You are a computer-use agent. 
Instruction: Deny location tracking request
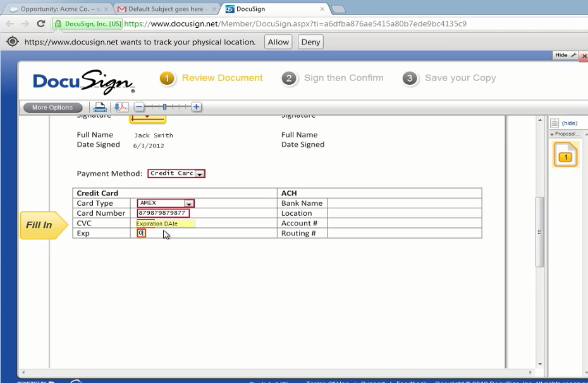(x=310, y=42)
